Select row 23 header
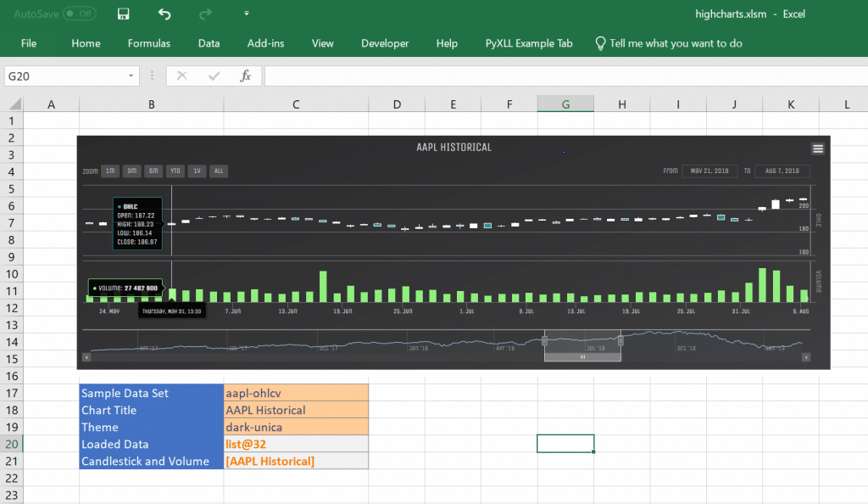The width and height of the screenshot is (868, 504). pos(11,496)
